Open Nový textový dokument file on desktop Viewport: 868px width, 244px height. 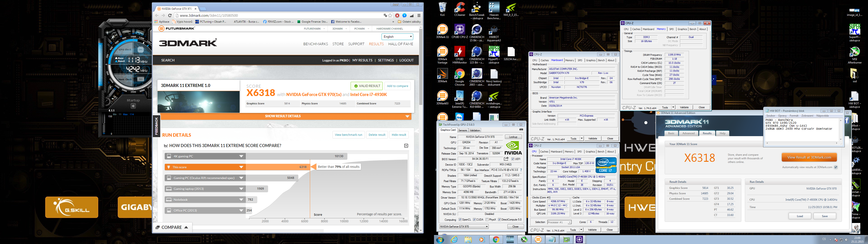coord(494,77)
